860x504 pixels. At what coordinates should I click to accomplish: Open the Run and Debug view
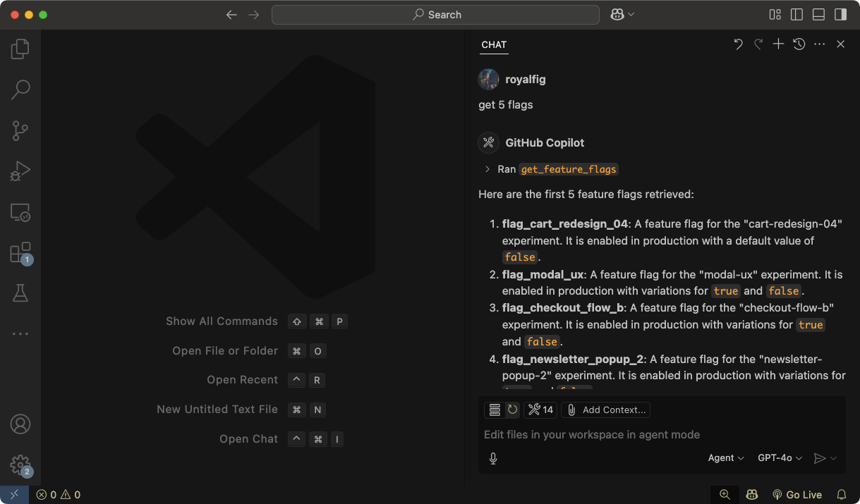click(x=20, y=171)
